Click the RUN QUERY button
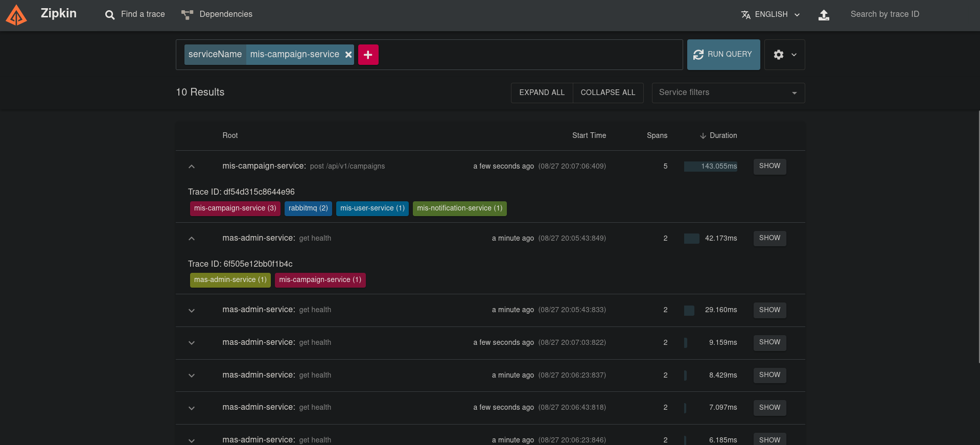Screen dimensions: 980x445 click(x=724, y=54)
